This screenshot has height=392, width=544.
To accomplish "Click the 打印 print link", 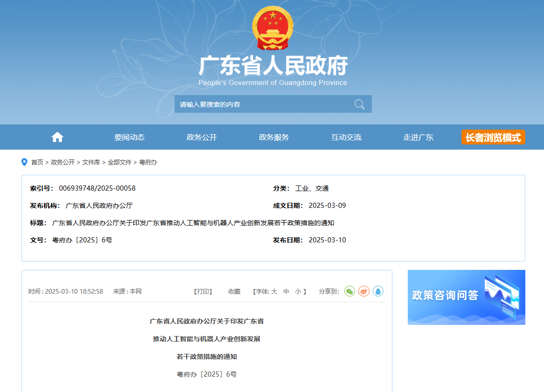I will click(203, 291).
